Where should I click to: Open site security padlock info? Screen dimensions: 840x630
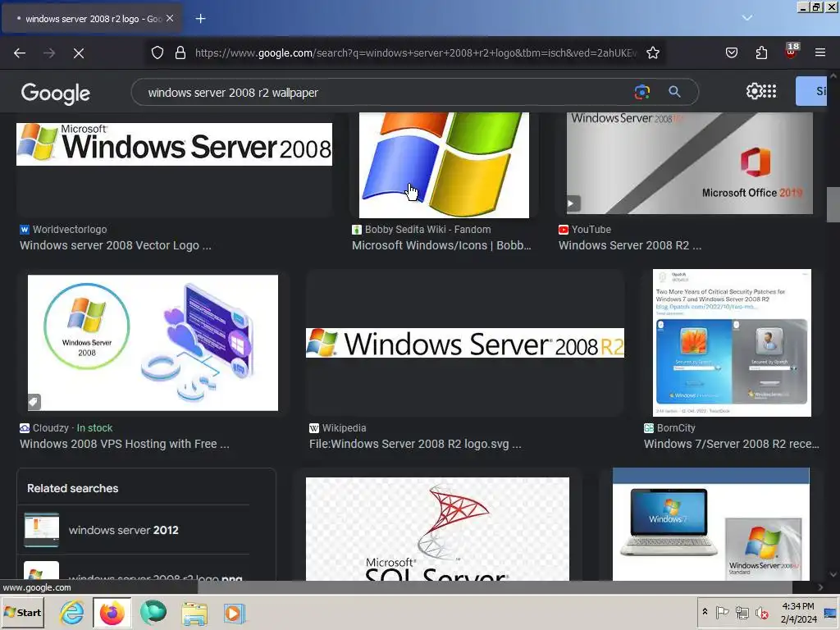point(180,52)
